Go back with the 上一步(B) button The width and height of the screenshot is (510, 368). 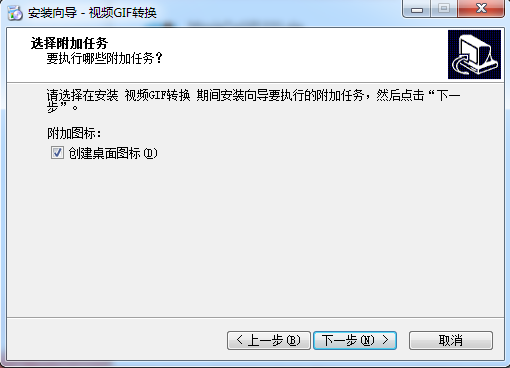pos(269,340)
